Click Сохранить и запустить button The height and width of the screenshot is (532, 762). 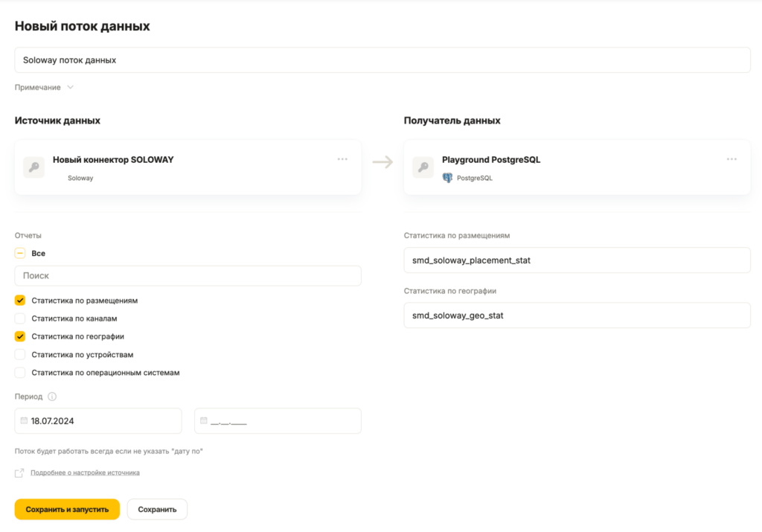(67, 509)
